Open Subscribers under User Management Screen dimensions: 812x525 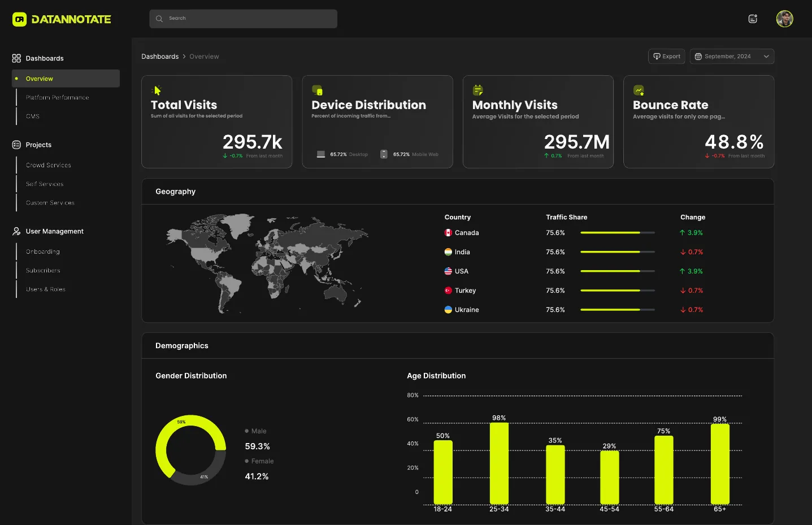(43, 270)
